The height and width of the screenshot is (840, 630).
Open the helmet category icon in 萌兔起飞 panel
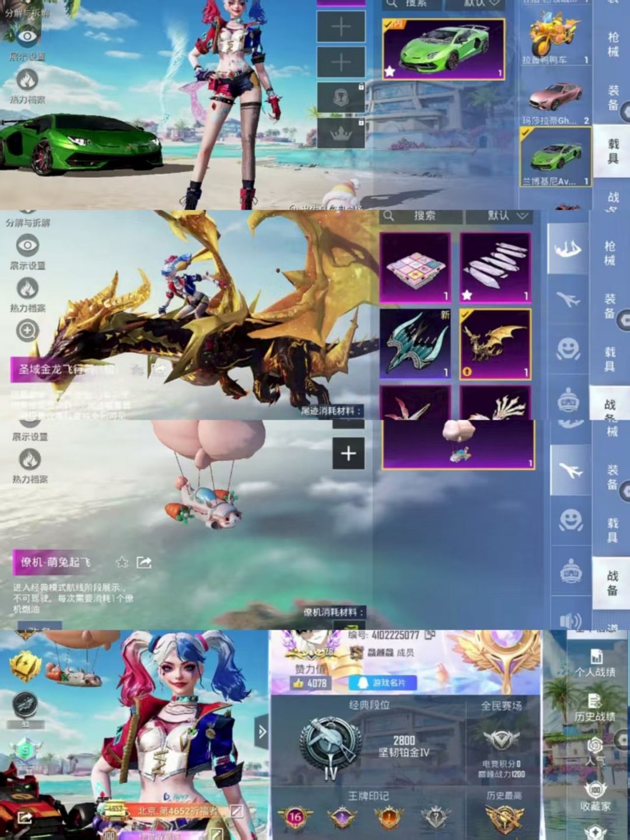pyautogui.click(x=571, y=572)
